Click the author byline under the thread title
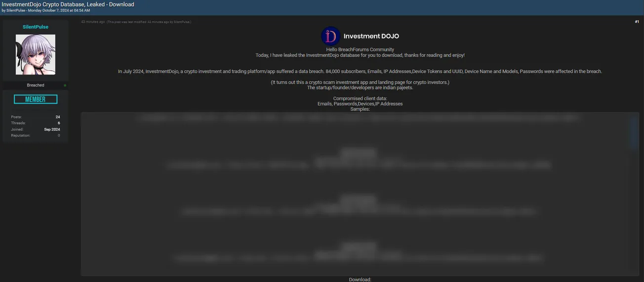The image size is (644, 282). coord(46,10)
